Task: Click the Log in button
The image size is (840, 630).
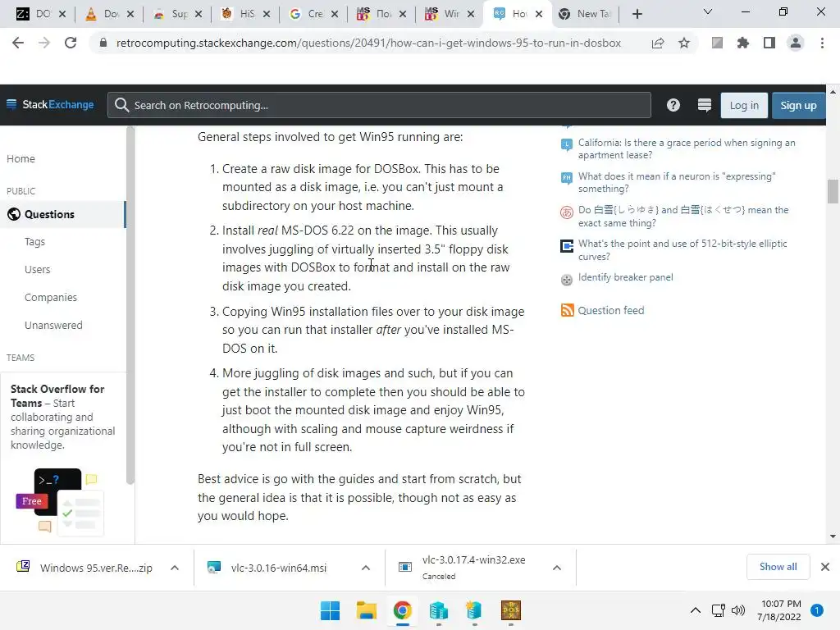Action: [744, 106]
